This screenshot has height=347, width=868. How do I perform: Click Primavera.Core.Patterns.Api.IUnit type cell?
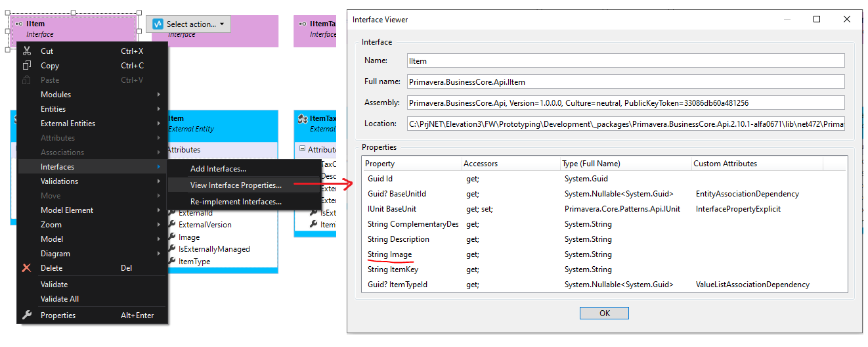(622, 209)
